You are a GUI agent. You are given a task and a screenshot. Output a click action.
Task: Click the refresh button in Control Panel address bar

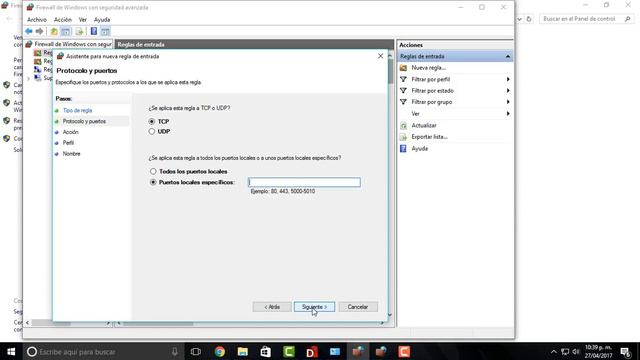tap(529, 19)
